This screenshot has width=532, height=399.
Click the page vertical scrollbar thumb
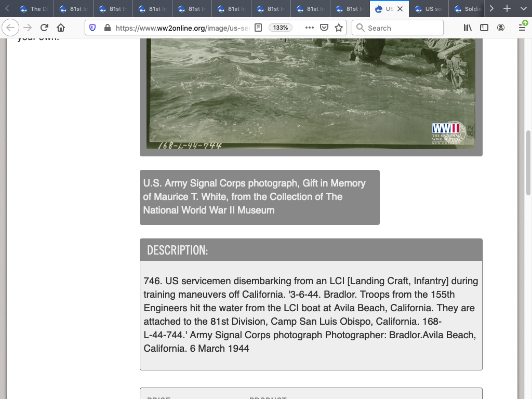click(528, 162)
